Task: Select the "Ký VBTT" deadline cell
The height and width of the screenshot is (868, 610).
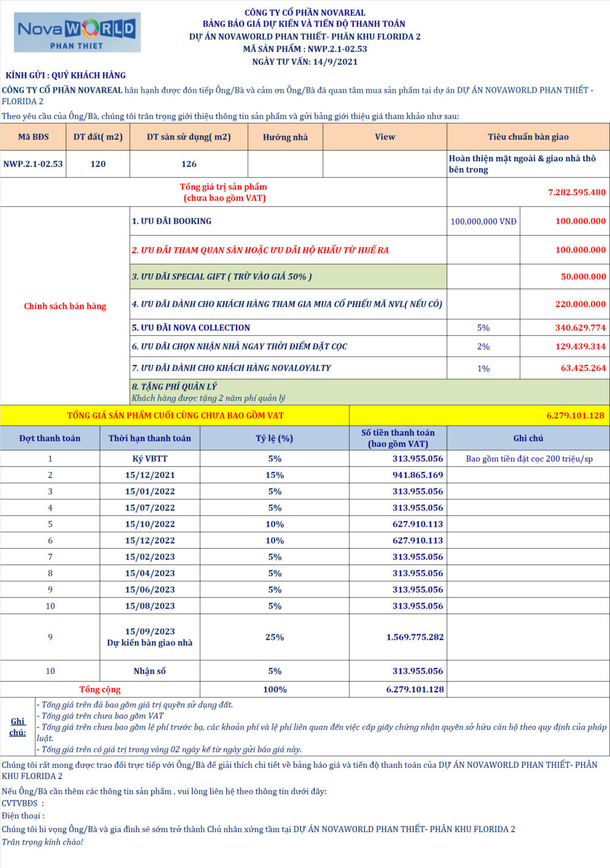Action: (x=150, y=458)
